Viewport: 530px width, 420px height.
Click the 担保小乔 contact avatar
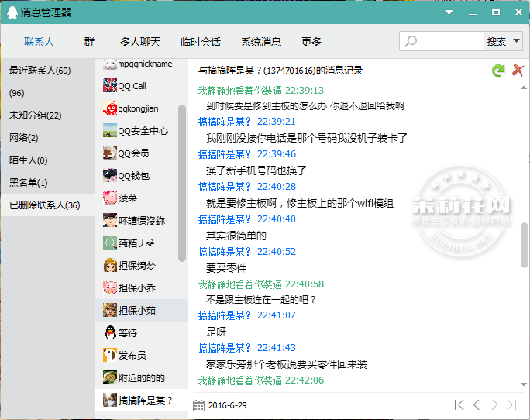click(110, 287)
